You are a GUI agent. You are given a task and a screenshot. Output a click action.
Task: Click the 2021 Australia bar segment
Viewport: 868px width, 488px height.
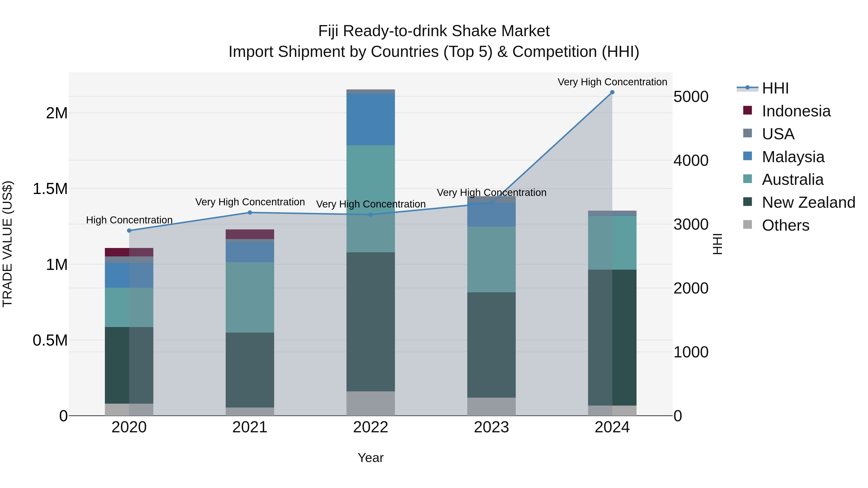click(x=250, y=297)
